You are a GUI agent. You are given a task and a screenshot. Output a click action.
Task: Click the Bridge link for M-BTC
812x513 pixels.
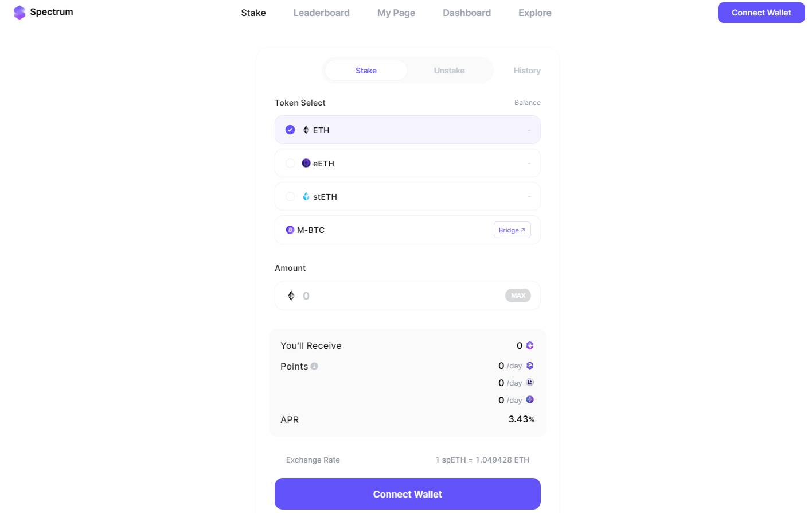click(x=512, y=230)
